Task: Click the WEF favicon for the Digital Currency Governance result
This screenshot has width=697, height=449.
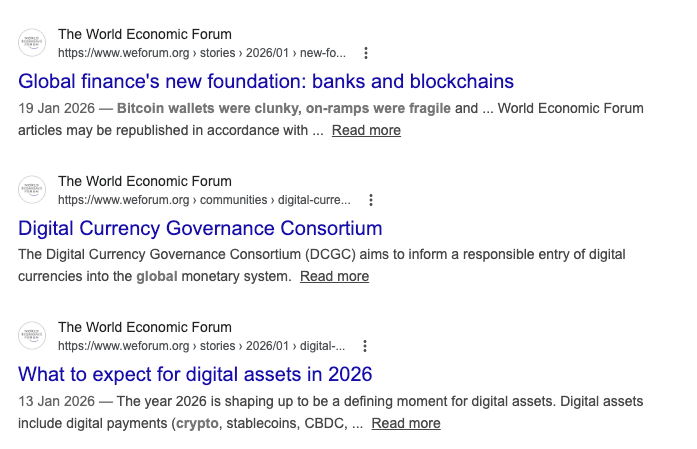Action: pos(33,190)
